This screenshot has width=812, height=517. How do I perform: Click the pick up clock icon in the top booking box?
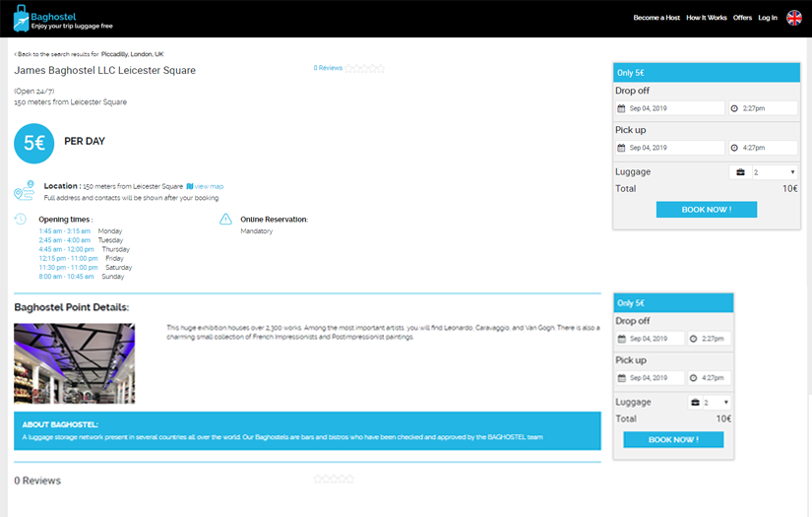pyautogui.click(x=734, y=148)
